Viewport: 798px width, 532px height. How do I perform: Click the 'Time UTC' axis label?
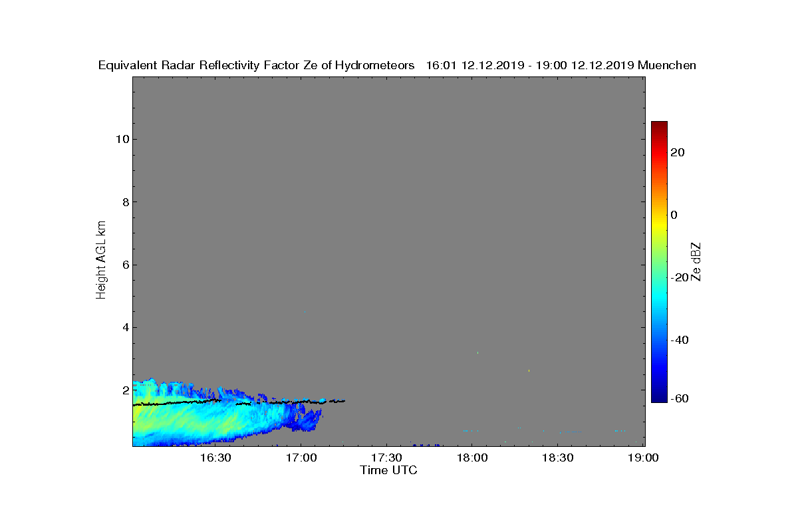pos(389,470)
